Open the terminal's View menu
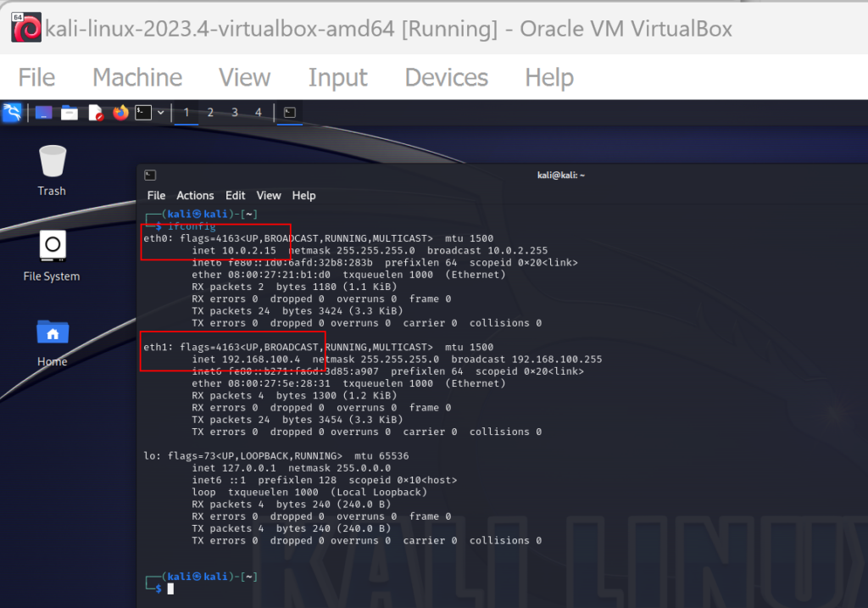 click(269, 196)
